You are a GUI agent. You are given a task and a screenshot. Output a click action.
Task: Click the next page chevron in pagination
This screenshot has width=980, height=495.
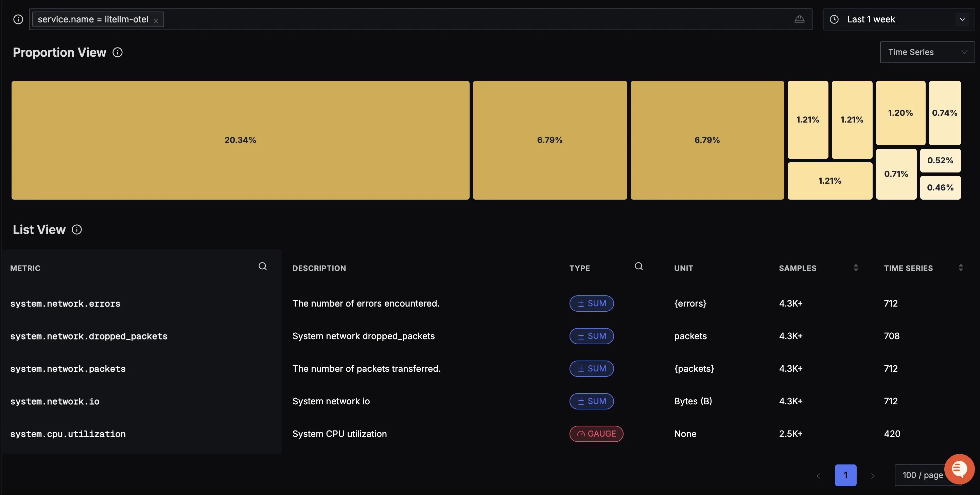point(872,475)
